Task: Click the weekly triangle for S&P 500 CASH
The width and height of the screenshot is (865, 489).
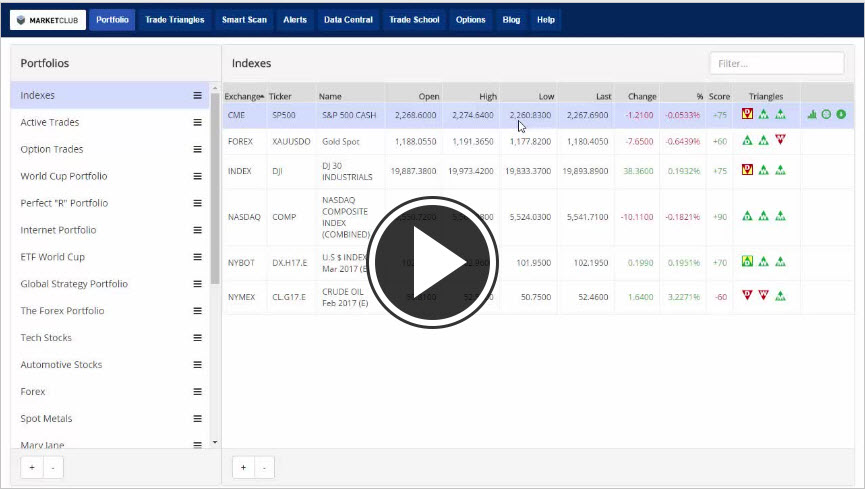Action: 763,114
